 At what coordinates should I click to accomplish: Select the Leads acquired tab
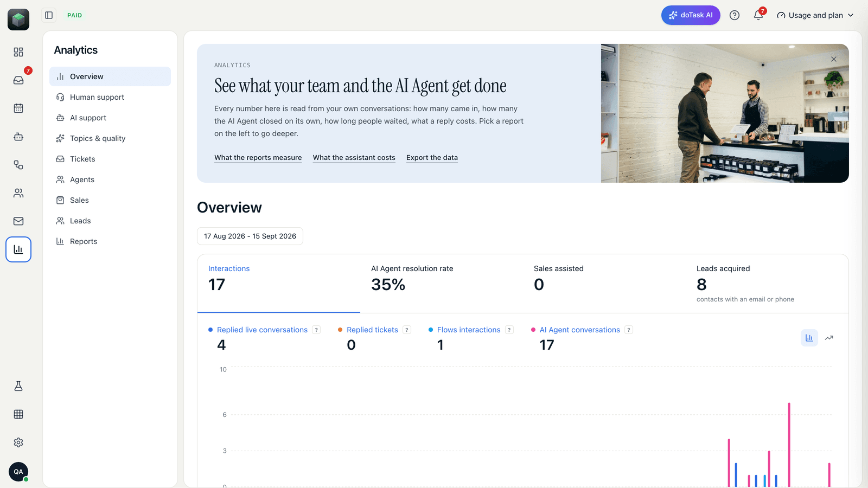[767, 283]
